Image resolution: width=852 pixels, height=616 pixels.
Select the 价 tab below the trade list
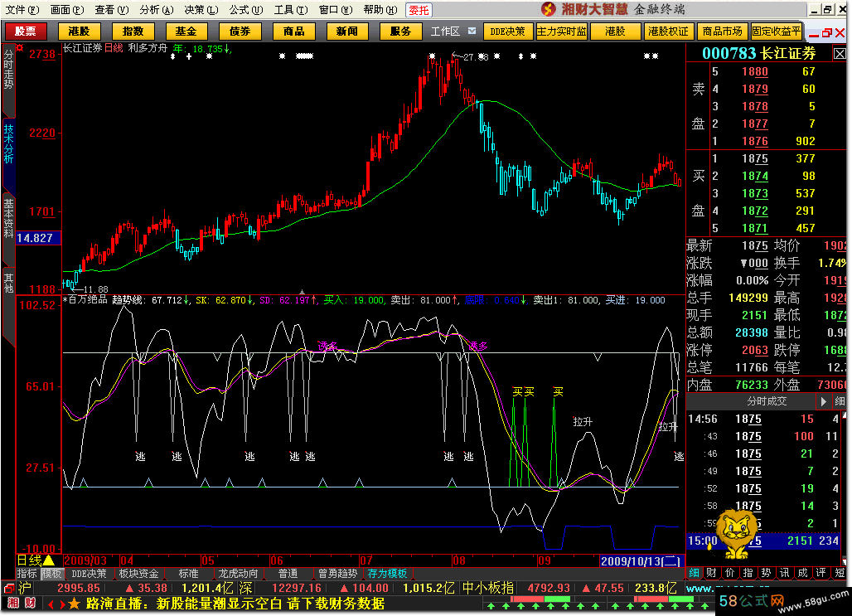tap(729, 573)
